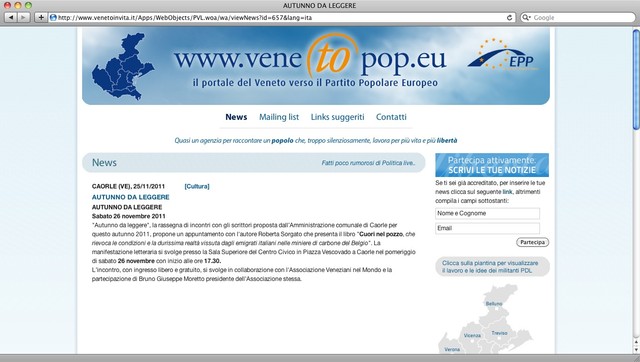Click the 'link' word in the sidebar text

click(x=507, y=192)
